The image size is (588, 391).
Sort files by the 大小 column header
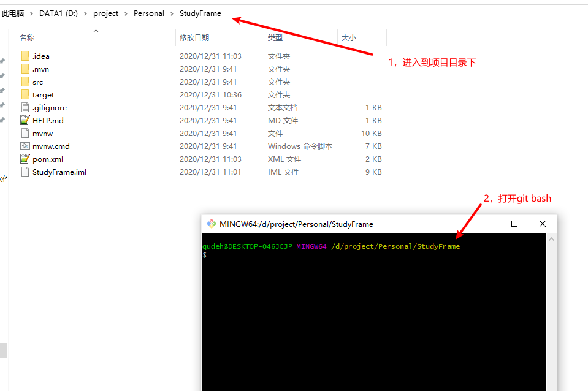[x=349, y=38]
